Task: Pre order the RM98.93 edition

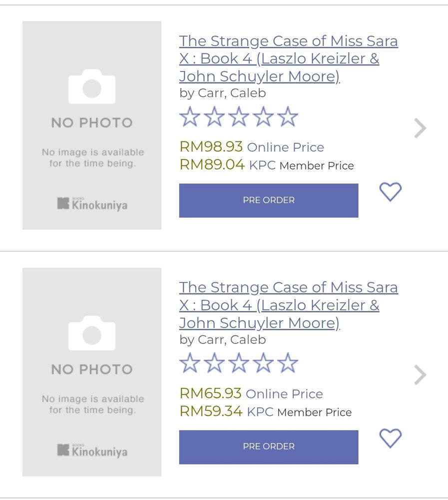Action: point(269,200)
